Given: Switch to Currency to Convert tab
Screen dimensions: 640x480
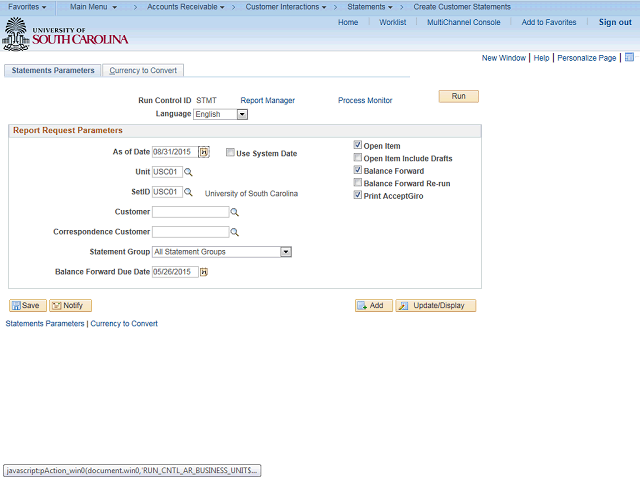Looking at the screenshot, I should [x=143, y=70].
